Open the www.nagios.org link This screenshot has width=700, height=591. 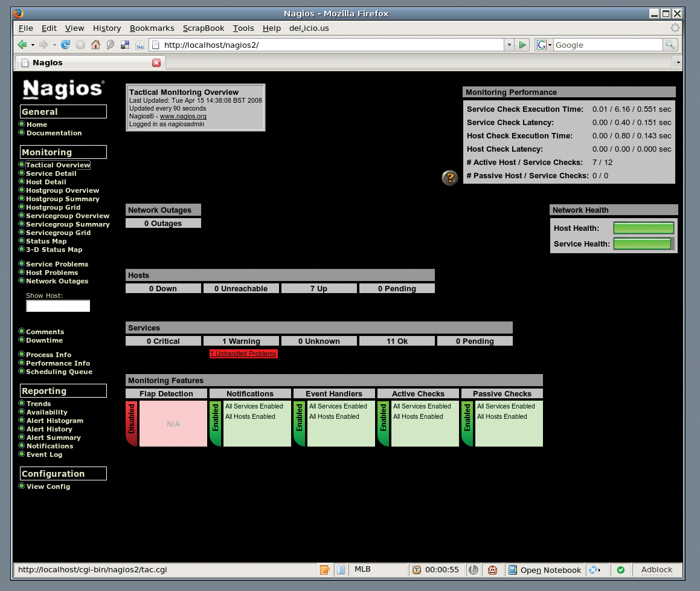click(183, 116)
